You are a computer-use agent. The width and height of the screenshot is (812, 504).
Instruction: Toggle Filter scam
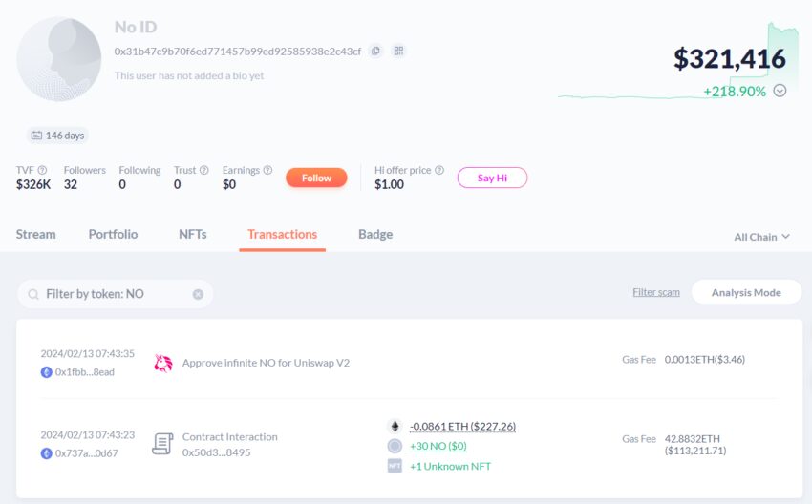pyautogui.click(x=656, y=292)
